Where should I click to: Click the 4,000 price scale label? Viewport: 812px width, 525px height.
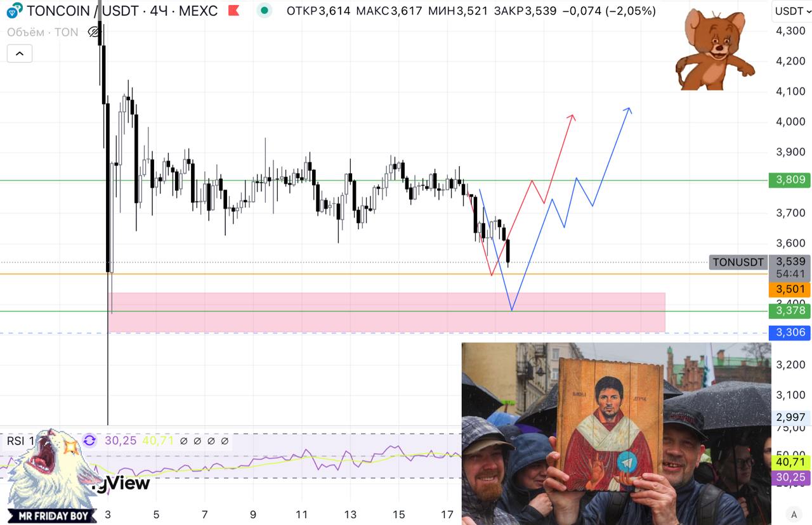pyautogui.click(x=790, y=122)
